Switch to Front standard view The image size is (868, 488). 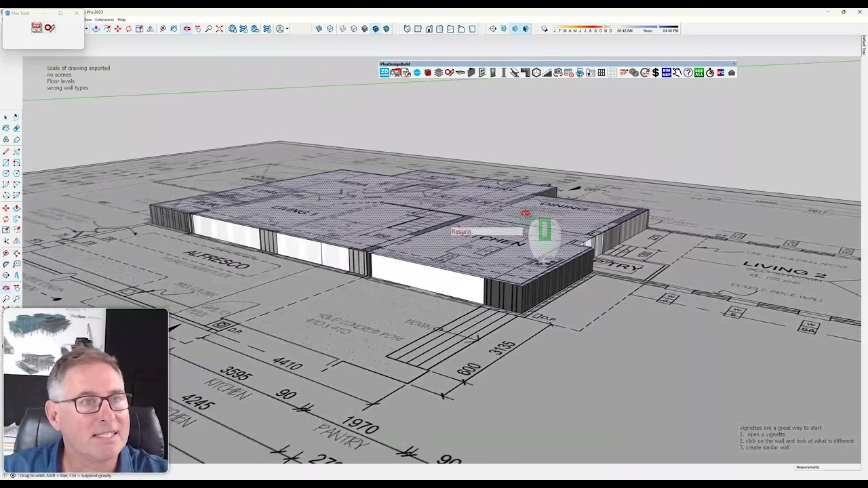click(429, 28)
